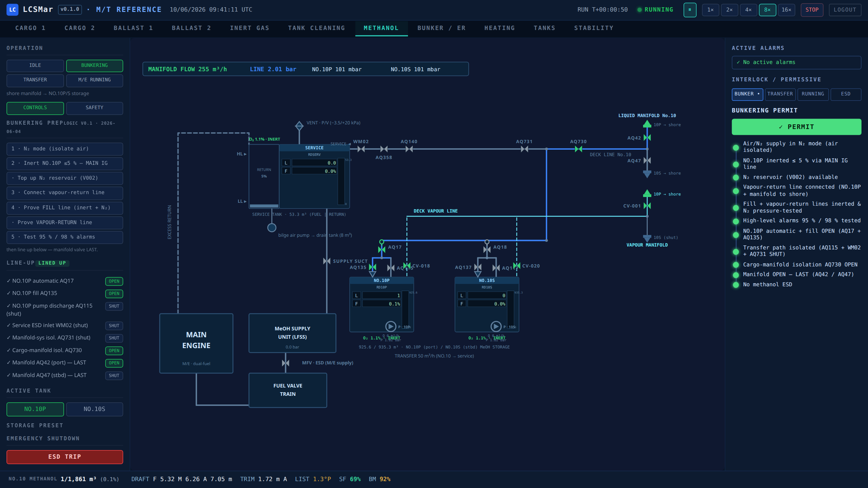Screen dimensions: 868x488
Task: Click the LOGOUT button
Action: (x=845, y=10)
